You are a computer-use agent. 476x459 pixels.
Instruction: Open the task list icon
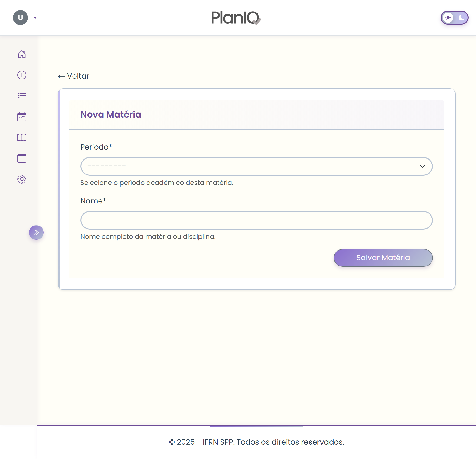pyautogui.click(x=22, y=96)
